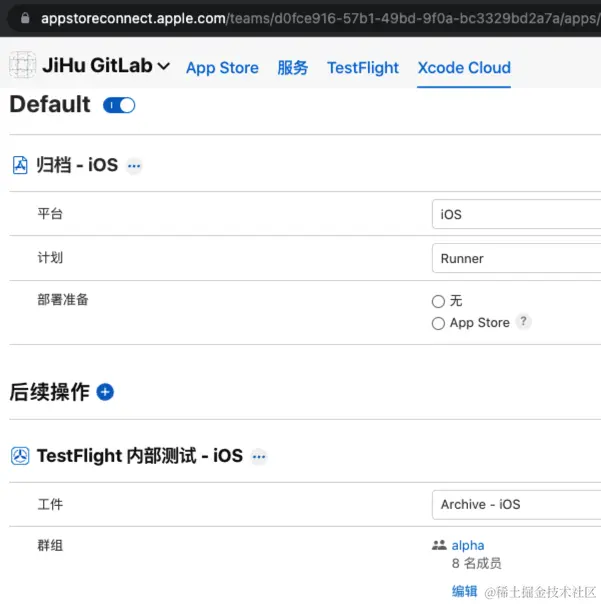Click the group members icon beside alpha
This screenshot has width=601, height=604.
439,545
